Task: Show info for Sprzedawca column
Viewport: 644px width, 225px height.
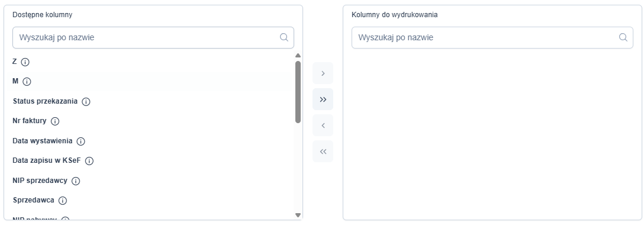Action: [x=62, y=200]
